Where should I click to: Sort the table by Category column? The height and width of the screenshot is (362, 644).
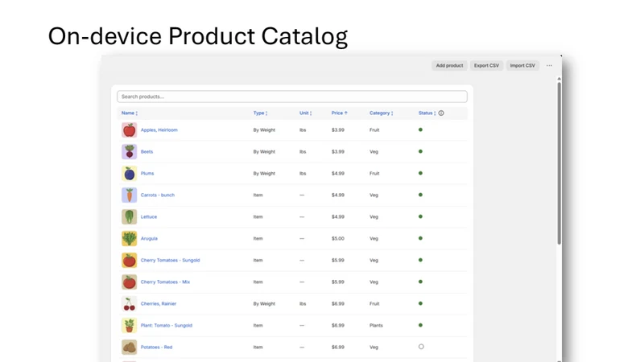pyautogui.click(x=381, y=113)
